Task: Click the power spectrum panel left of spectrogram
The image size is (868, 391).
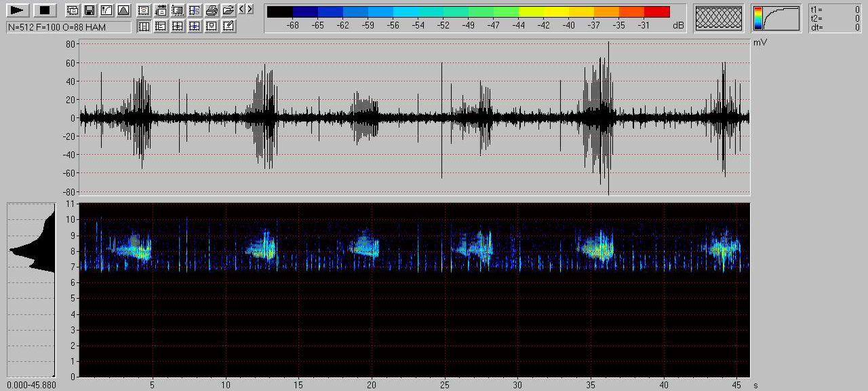Action: tap(31, 290)
